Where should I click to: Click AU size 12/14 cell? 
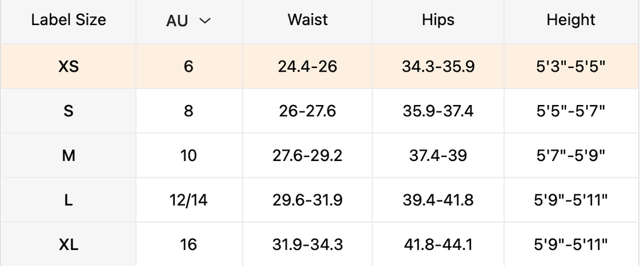188,200
